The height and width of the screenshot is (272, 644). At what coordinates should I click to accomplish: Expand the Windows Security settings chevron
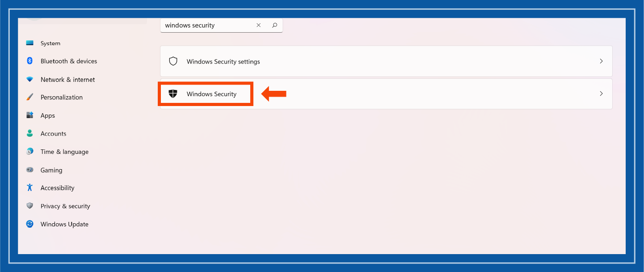pos(601,61)
